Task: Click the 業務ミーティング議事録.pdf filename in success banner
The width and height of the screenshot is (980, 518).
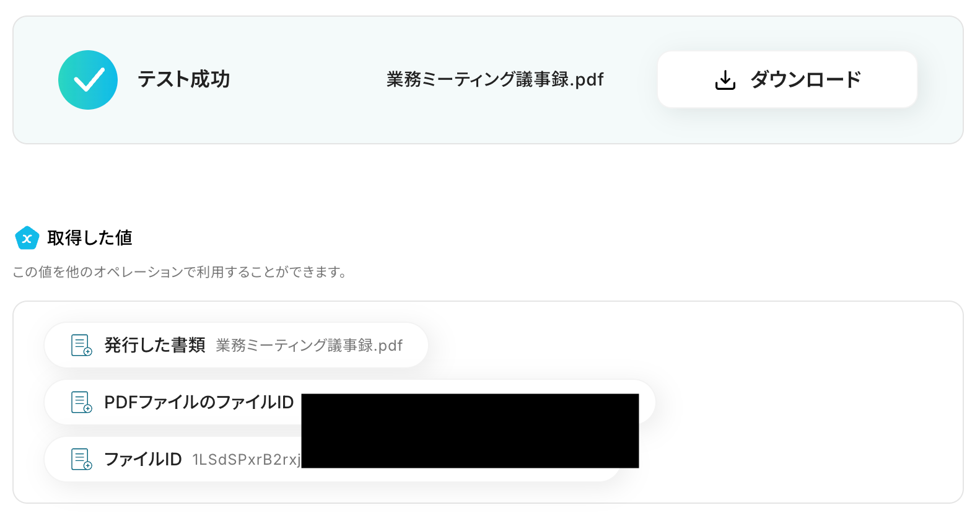Action: [495, 79]
